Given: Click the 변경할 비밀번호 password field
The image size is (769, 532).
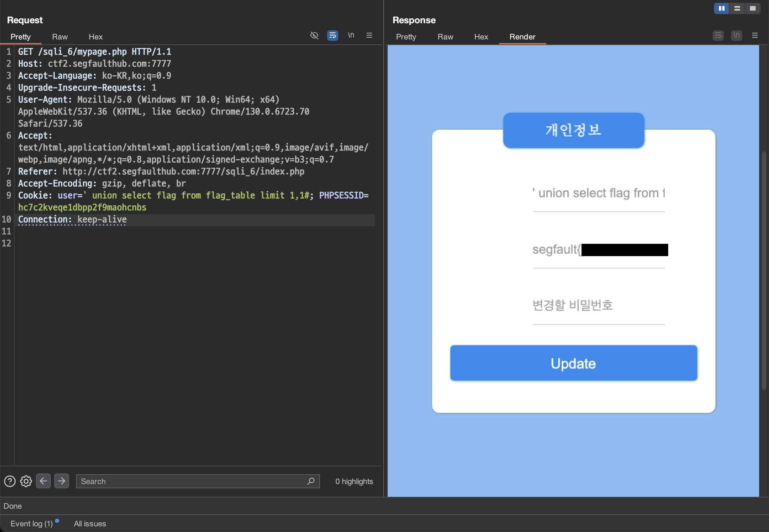Looking at the screenshot, I should tap(598, 305).
